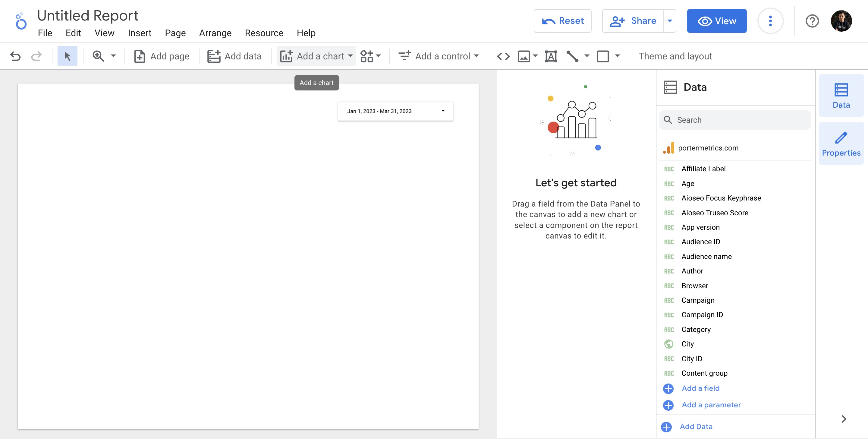The width and height of the screenshot is (868, 439).
Task: Rename the Untitled Report title
Action: pyautogui.click(x=88, y=15)
